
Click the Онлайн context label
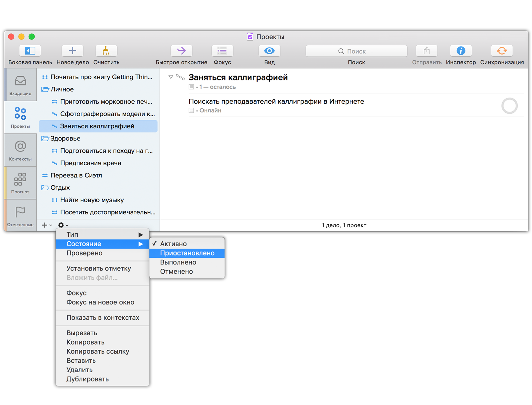(210, 110)
